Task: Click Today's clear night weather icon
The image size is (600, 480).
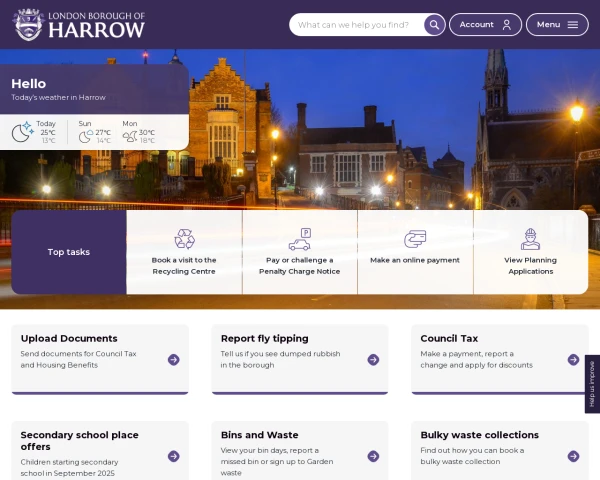Action: (x=22, y=132)
